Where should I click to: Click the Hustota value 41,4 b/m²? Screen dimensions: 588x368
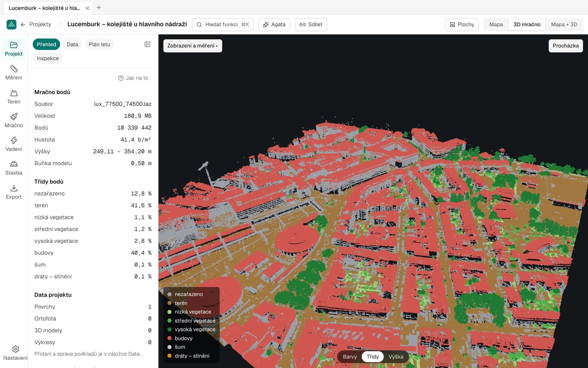click(x=136, y=139)
